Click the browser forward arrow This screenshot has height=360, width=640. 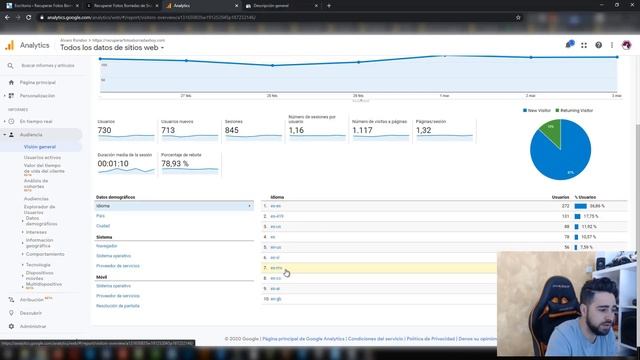coord(18,18)
